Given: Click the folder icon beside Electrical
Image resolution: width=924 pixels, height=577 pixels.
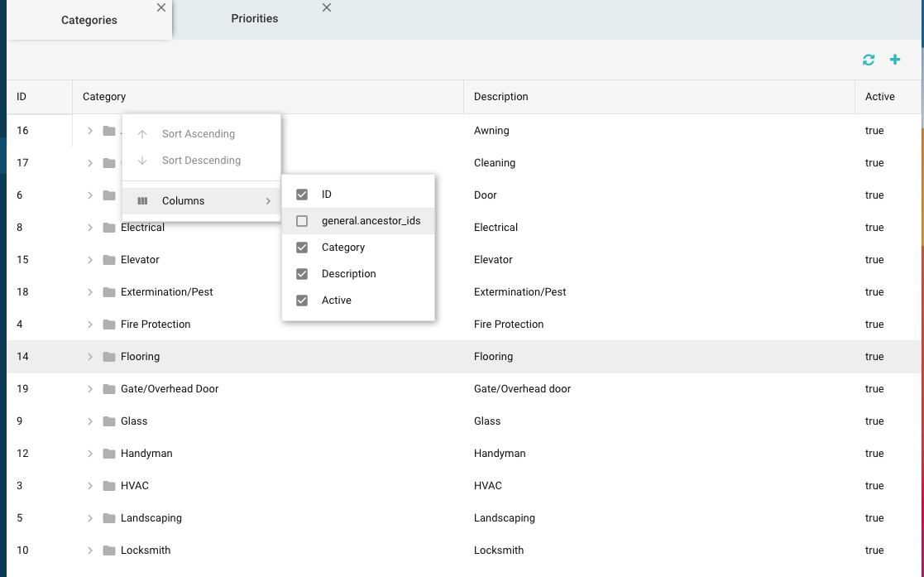Looking at the screenshot, I should [x=109, y=228].
